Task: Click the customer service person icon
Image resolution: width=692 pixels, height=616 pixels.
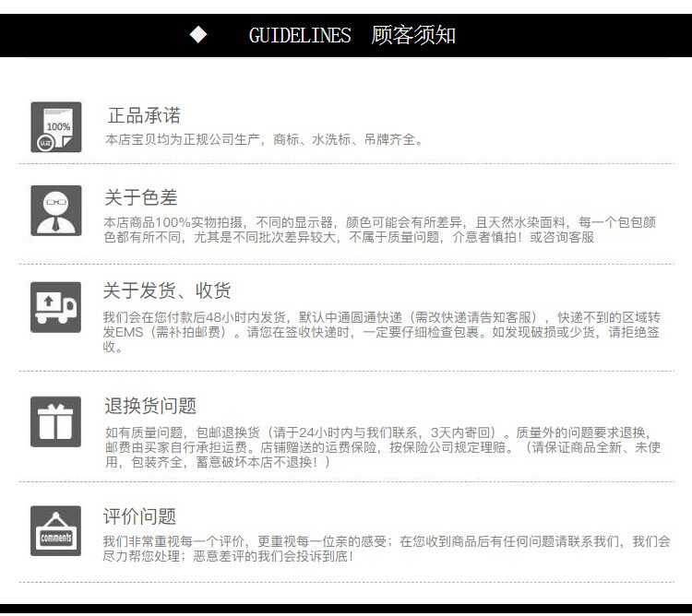Action: coord(56,211)
